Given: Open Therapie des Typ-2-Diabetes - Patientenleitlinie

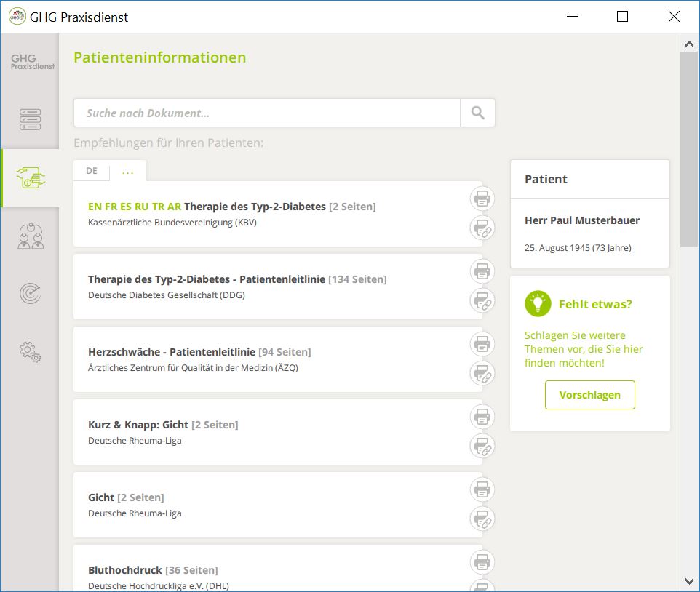Looking at the screenshot, I should point(206,279).
